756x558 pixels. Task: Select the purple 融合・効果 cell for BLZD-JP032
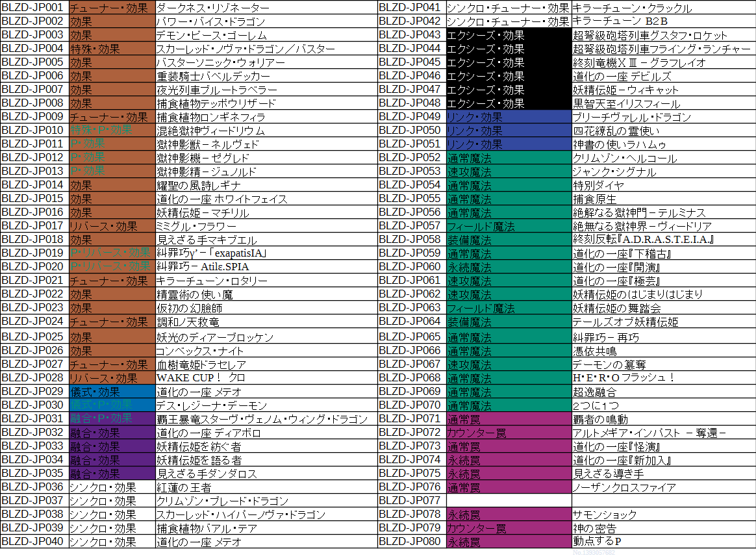(x=111, y=432)
